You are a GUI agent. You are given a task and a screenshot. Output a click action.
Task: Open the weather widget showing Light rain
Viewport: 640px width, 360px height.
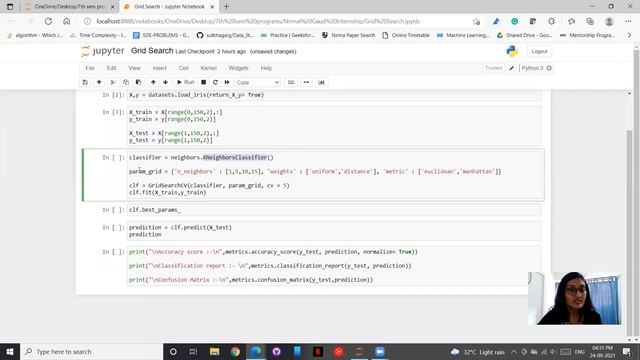(478, 352)
